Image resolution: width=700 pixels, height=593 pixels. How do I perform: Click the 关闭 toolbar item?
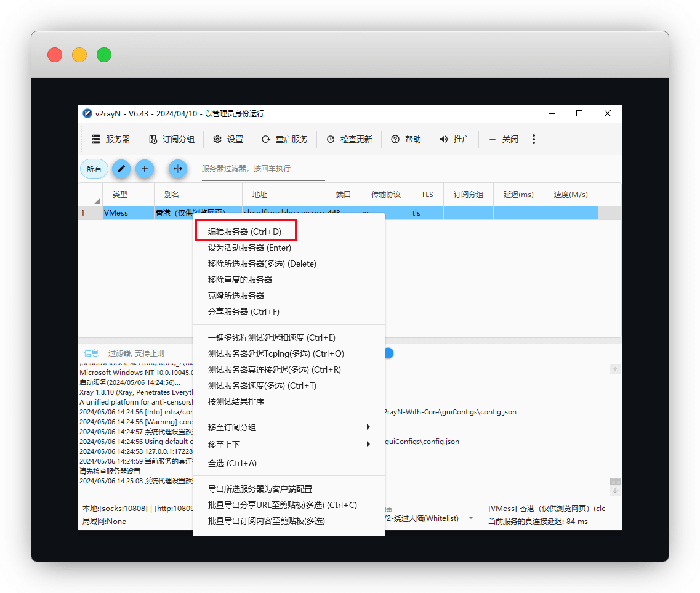[x=503, y=139]
